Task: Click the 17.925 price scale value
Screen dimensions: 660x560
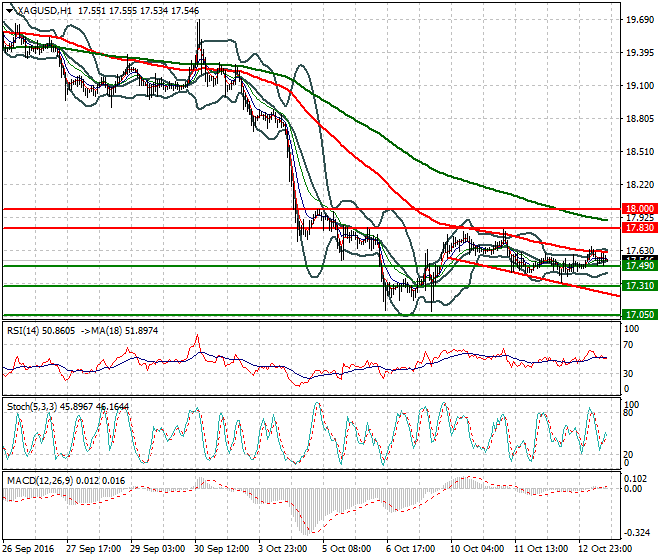Action: click(x=640, y=218)
